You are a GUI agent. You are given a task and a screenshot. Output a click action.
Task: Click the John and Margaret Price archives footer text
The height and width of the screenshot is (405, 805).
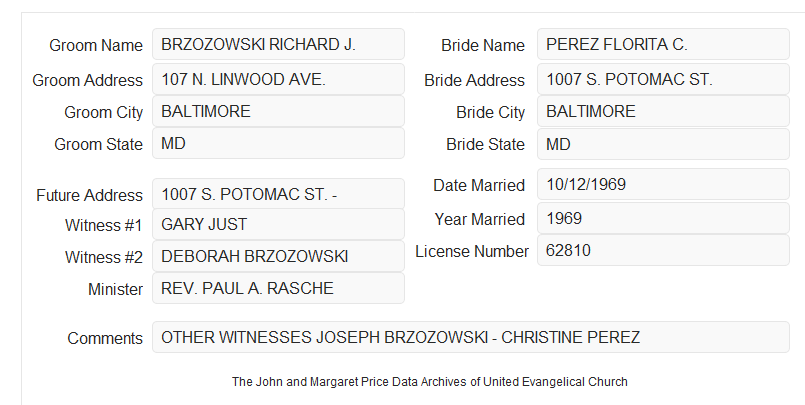(x=430, y=382)
